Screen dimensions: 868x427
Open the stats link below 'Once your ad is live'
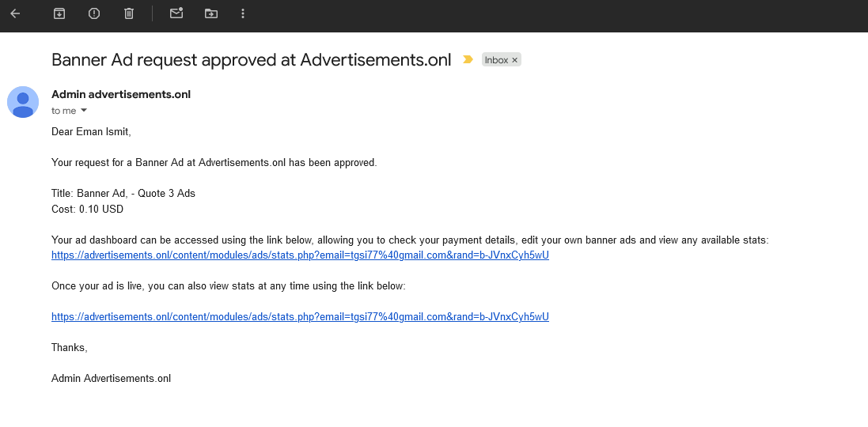300,316
